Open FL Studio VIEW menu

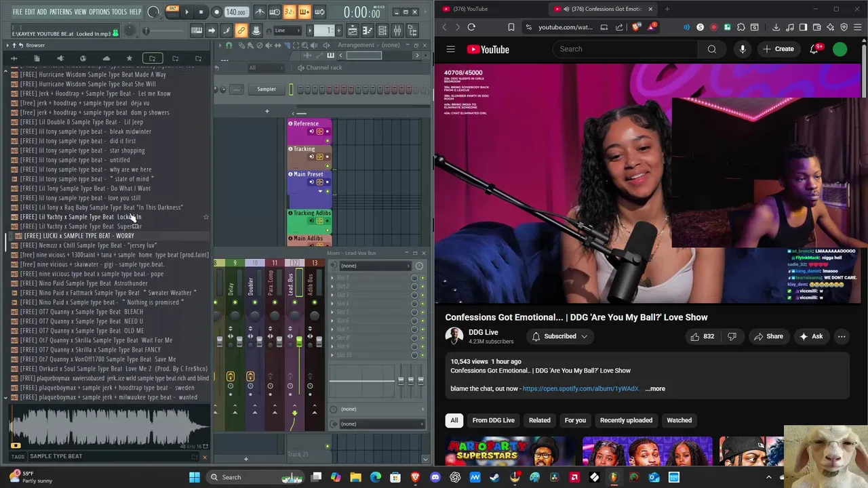click(80, 12)
